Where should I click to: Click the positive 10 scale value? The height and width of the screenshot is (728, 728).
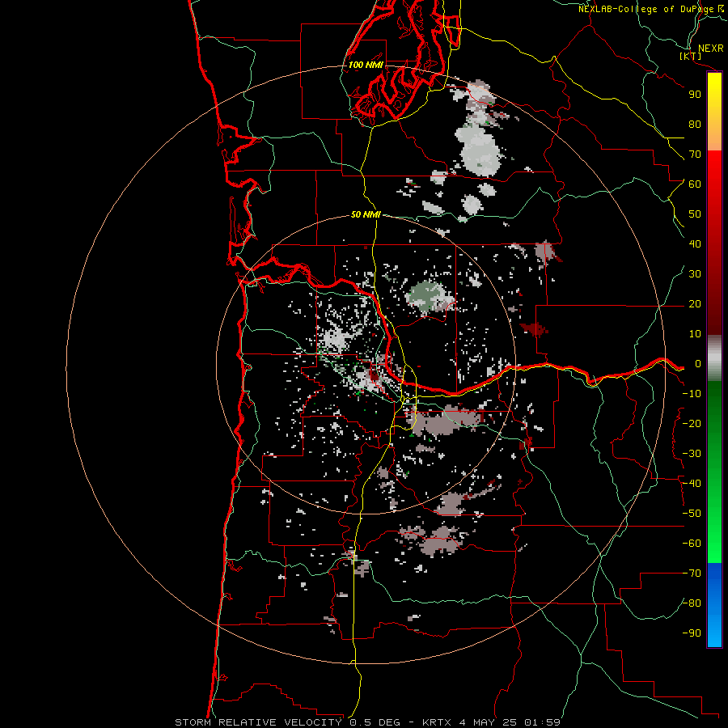[x=695, y=334]
